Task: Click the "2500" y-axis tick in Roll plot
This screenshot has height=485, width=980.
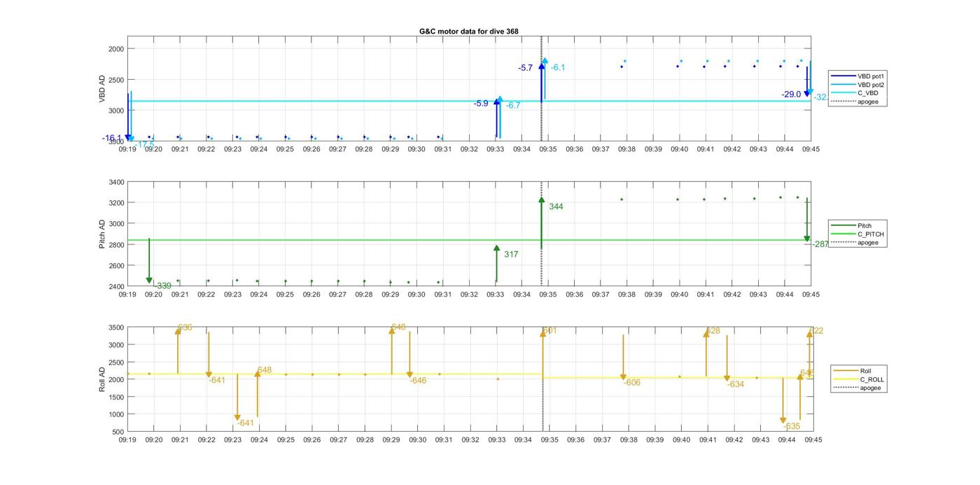Action: [116, 363]
